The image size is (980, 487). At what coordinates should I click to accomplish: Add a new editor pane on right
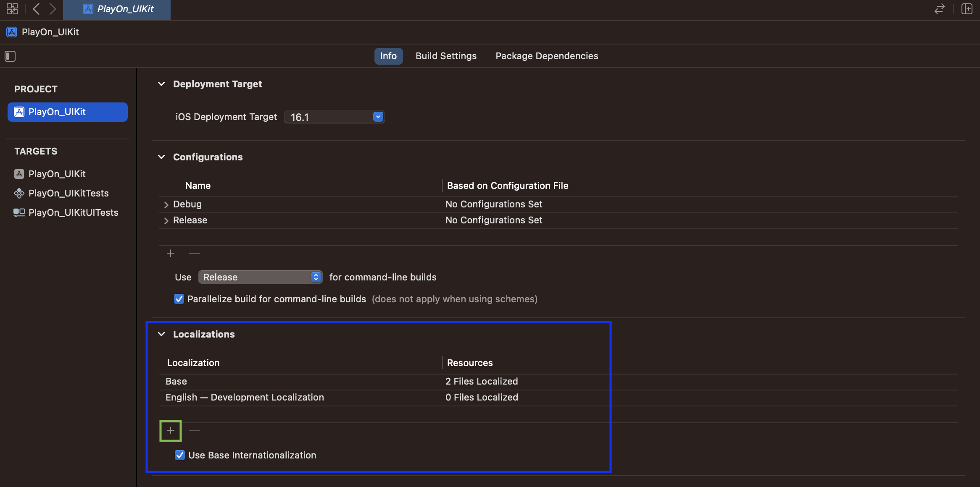point(967,9)
